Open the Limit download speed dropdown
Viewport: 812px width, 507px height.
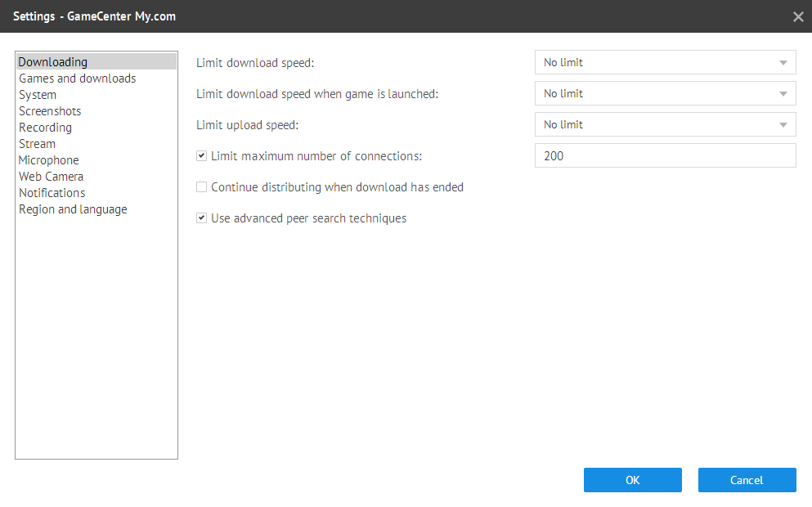[x=665, y=62]
